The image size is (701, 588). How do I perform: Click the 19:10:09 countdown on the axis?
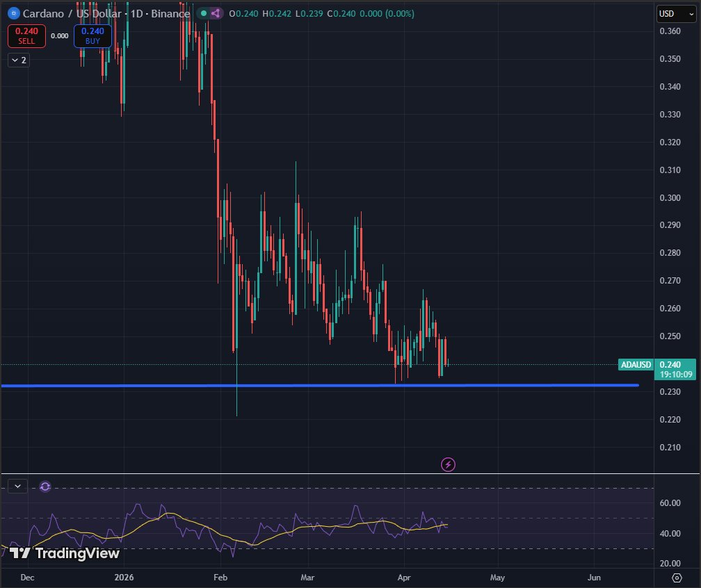coord(676,375)
